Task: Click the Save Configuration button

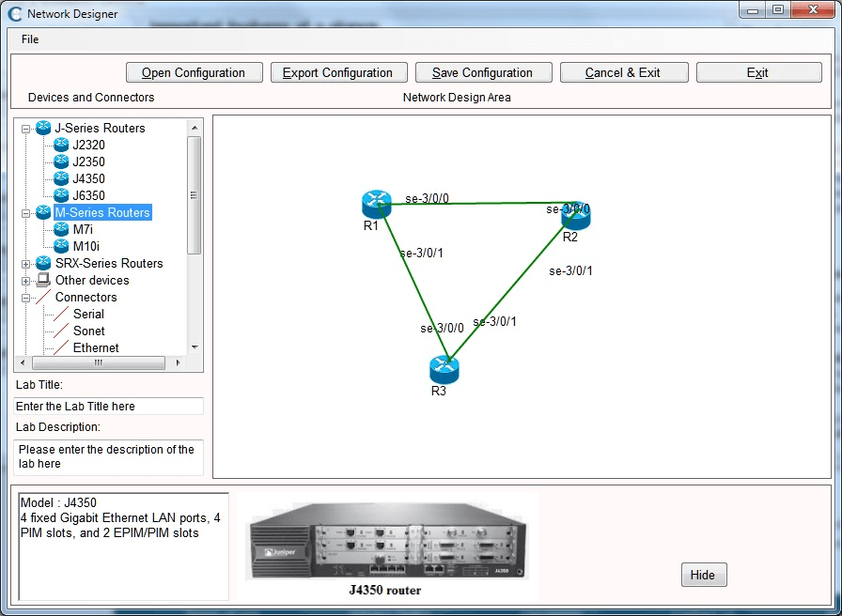Action: point(482,72)
